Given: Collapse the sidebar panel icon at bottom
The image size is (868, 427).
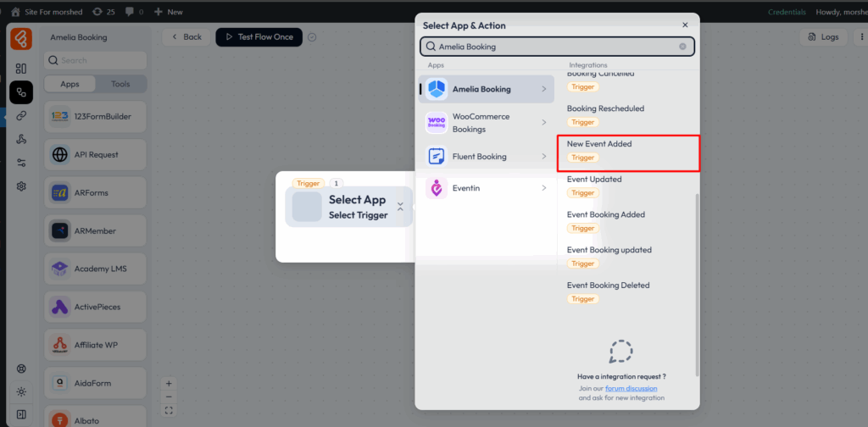Looking at the screenshot, I should 21,414.
